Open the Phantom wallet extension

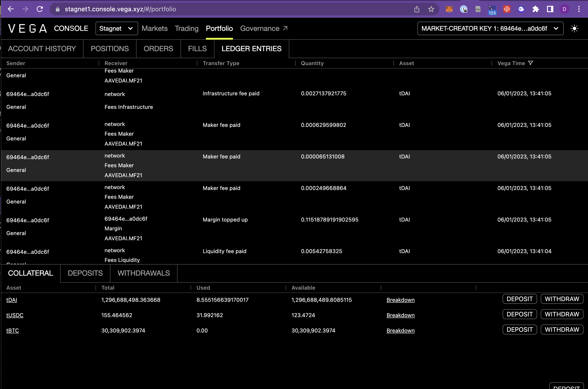(521, 9)
